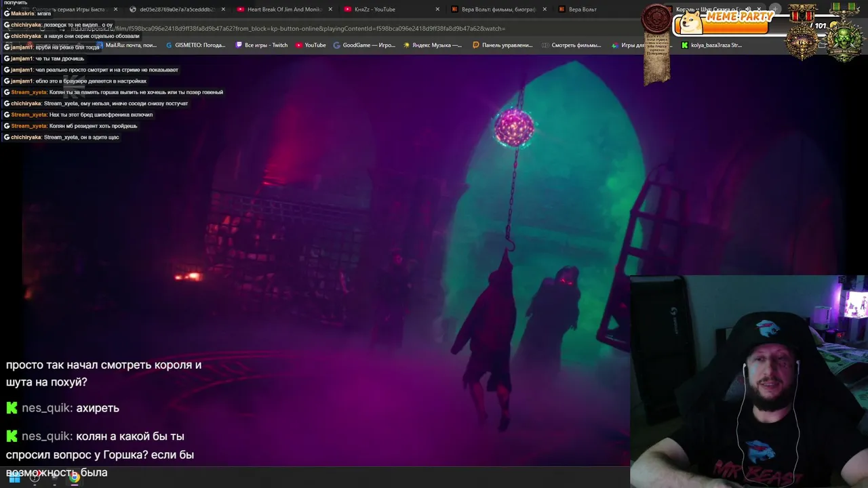Switch to the 'Heart Break Of Jim And Monika' tab
This screenshot has height=488, width=868.
click(283, 9)
